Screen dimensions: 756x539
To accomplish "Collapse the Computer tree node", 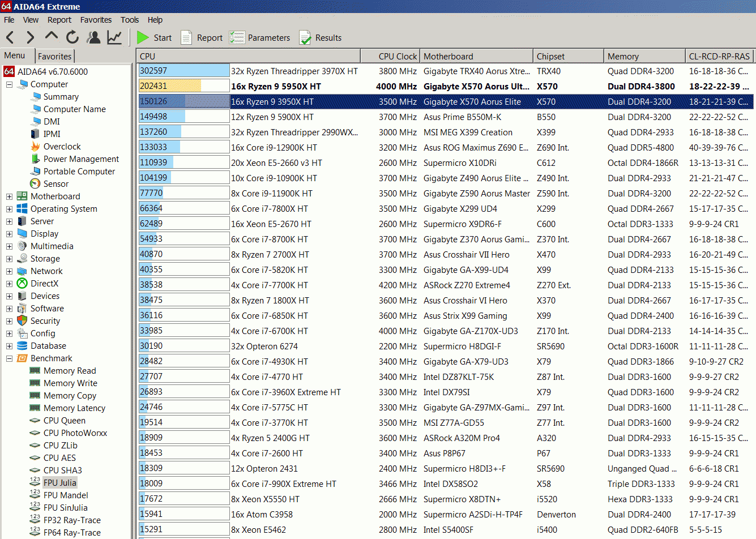I will [9, 84].
